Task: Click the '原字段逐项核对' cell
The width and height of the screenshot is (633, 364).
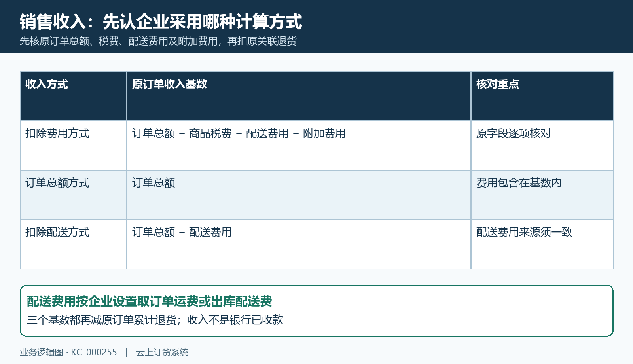Action: (542, 146)
